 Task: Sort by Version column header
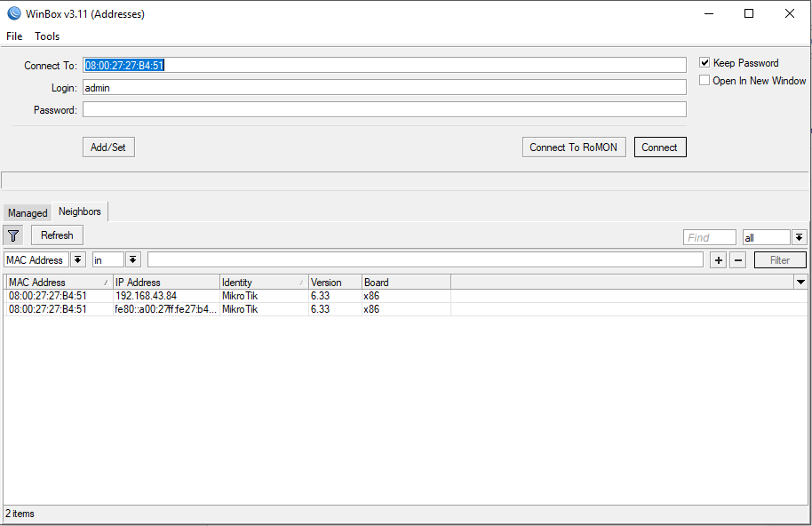pos(335,283)
